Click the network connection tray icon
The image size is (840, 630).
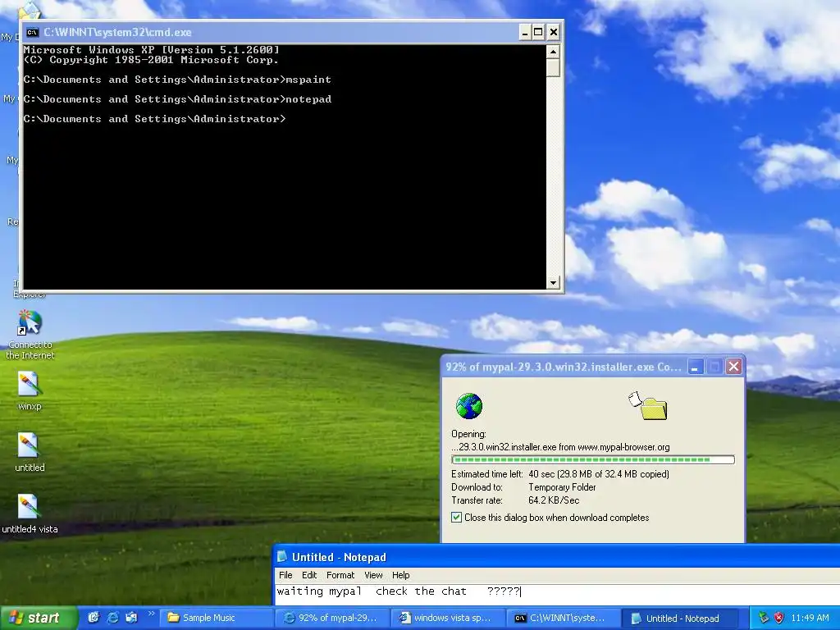coord(763,618)
